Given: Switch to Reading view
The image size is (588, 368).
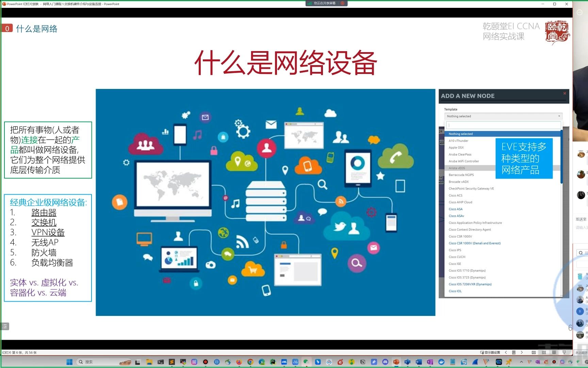Looking at the screenshot, I should (554, 352).
